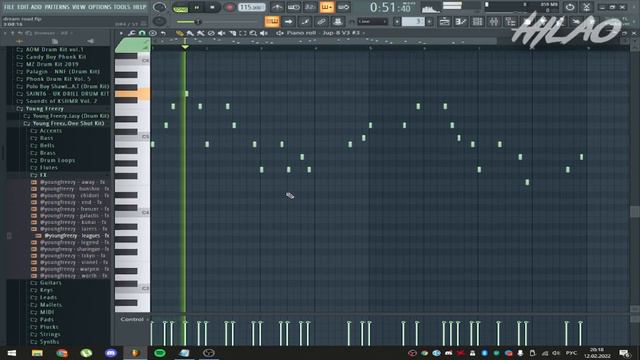This screenshot has height=360, width=640.
Task: Open the Channel rack icon
Action: pyautogui.click(x=477, y=22)
